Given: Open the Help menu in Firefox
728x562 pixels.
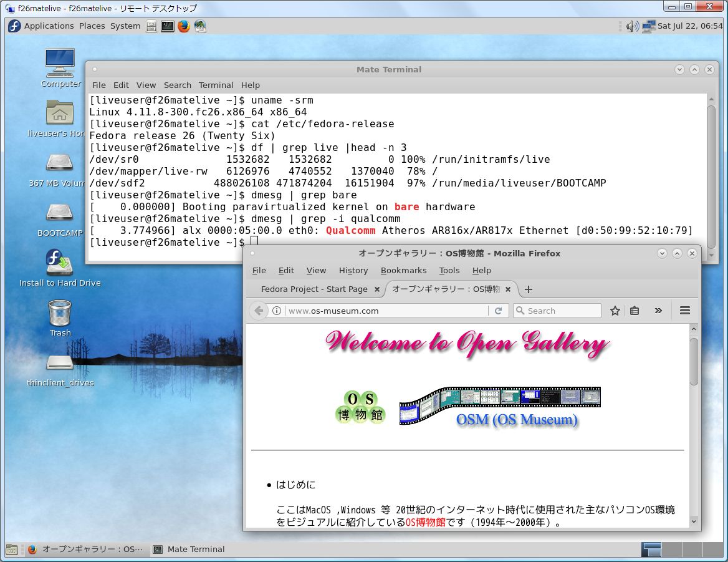Looking at the screenshot, I should pyautogui.click(x=481, y=270).
